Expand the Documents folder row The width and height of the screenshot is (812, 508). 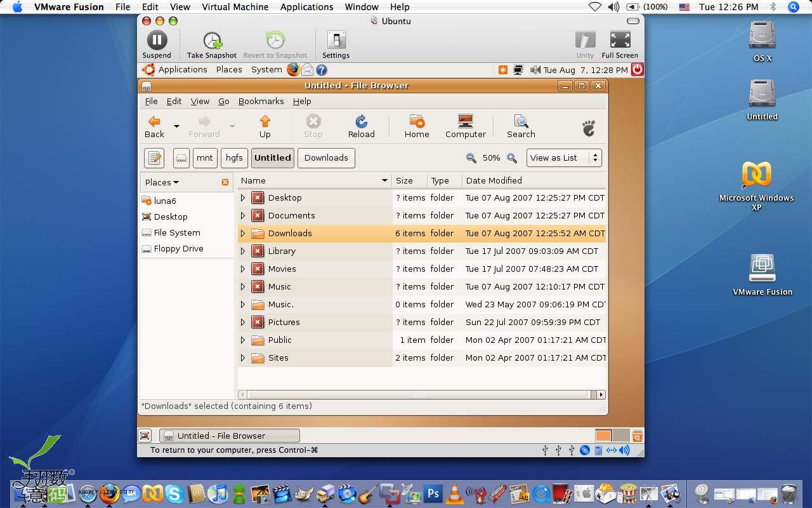[242, 216]
